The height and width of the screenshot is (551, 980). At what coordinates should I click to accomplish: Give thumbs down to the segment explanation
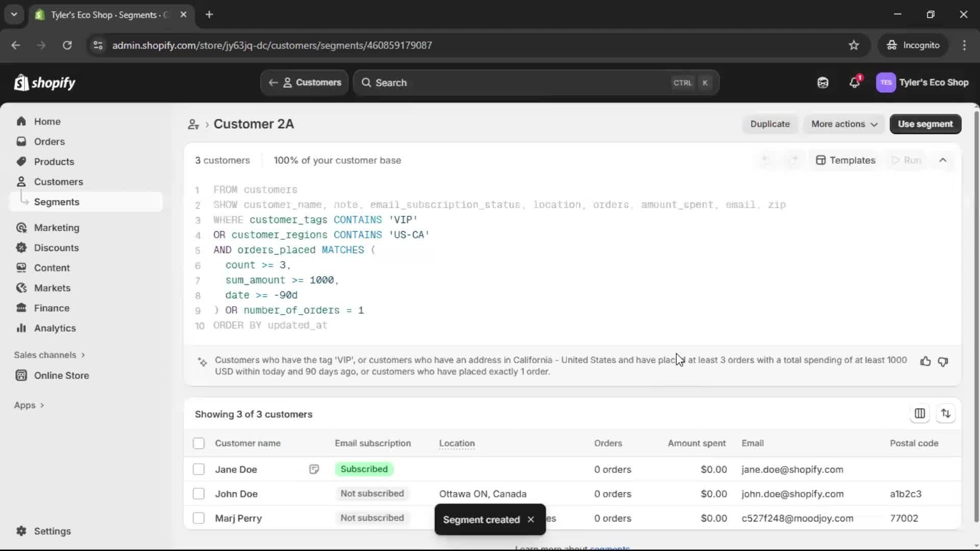tap(943, 362)
